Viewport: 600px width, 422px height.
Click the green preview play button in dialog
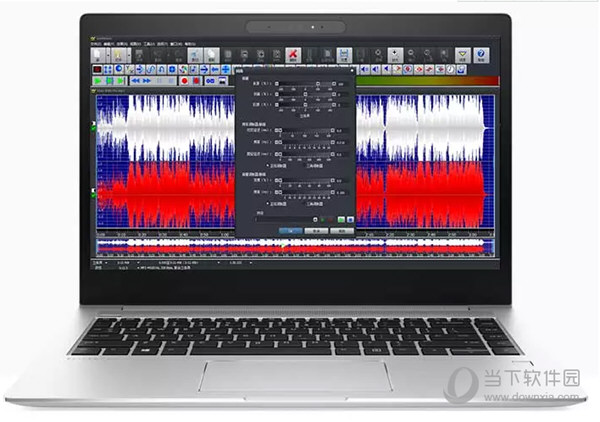click(x=341, y=220)
